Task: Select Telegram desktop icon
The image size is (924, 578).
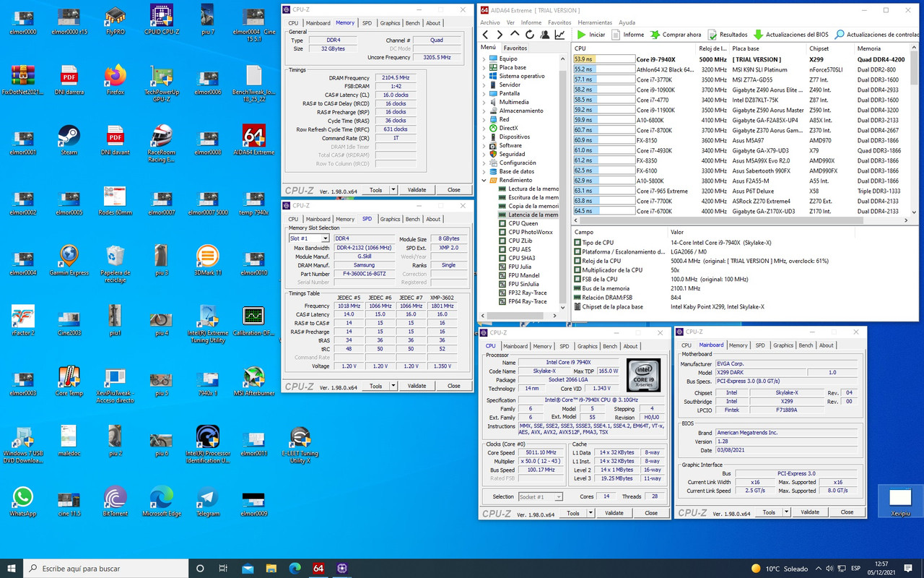Action: tap(207, 501)
